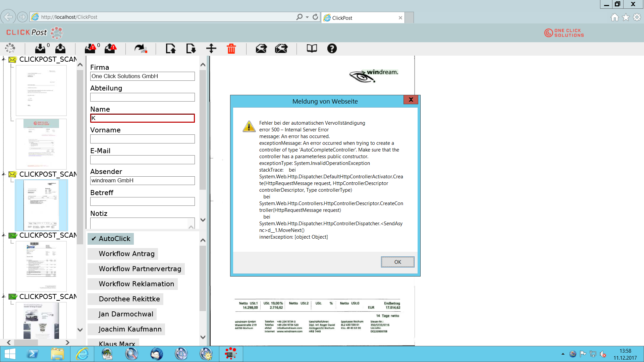Screen dimensions: 644x362
Task: Click the red trash delete icon
Action: coord(231,49)
